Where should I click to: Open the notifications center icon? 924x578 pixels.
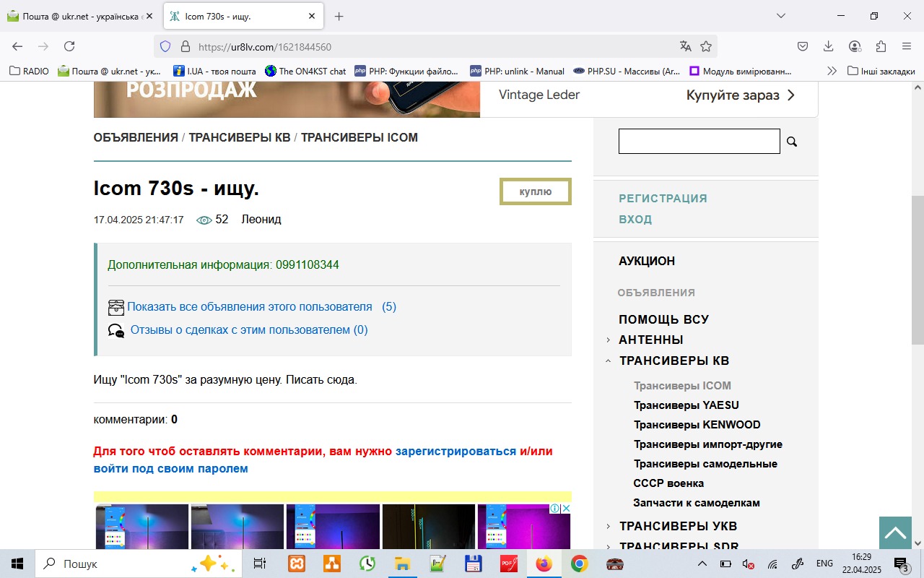pyautogui.click(x=901, y=564)
